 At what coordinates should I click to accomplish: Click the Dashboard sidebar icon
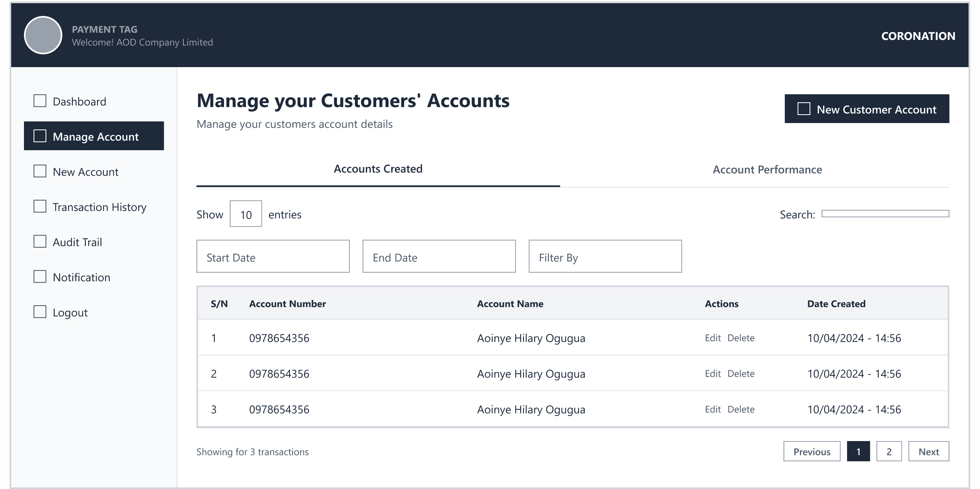coord(40,101)
